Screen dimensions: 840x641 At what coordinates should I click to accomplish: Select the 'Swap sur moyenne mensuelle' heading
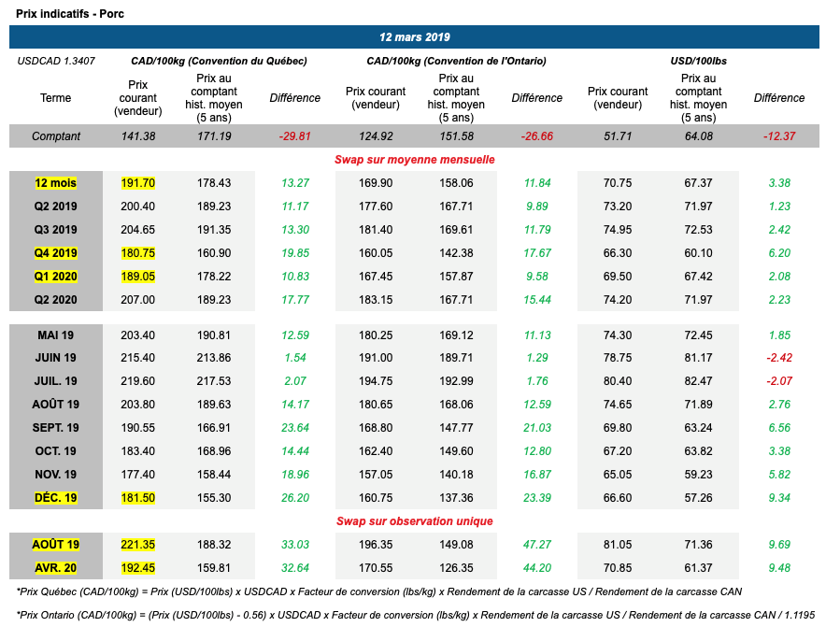414,160
